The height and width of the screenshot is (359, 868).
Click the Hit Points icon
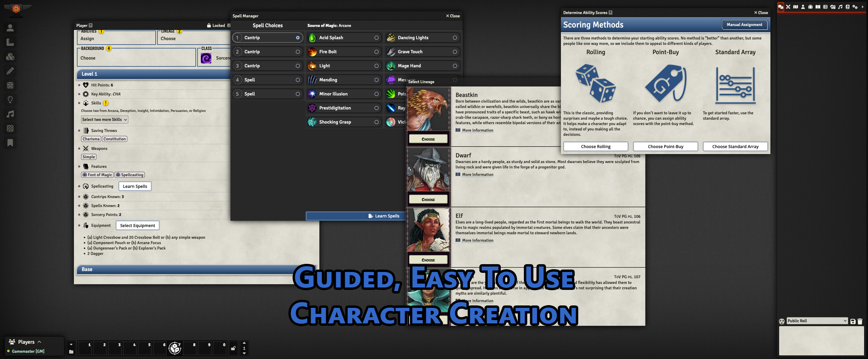87,85
